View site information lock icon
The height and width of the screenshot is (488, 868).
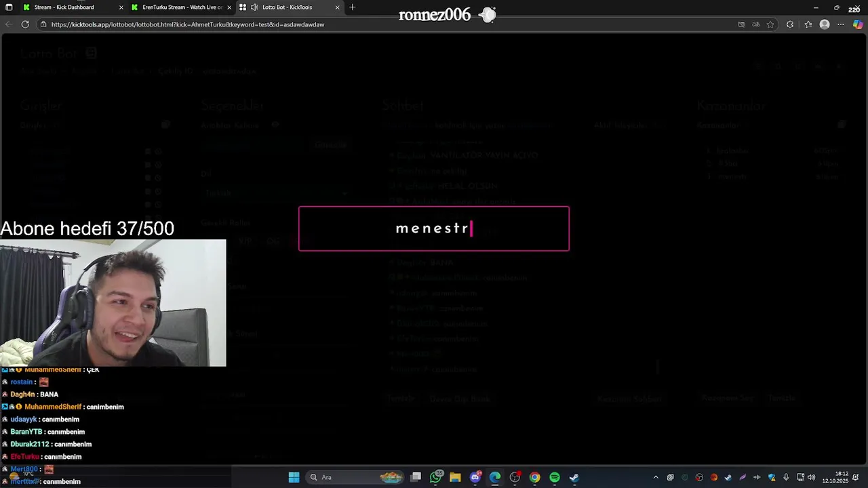coord(43,24)
